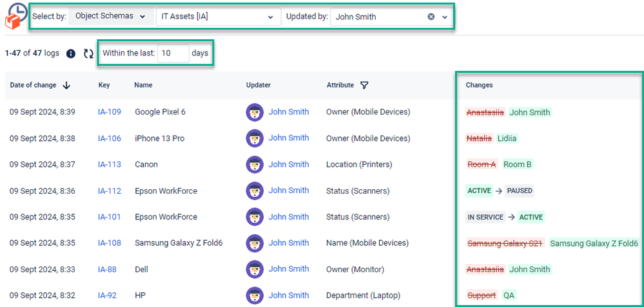Open object key IA-112

point(109,191)
